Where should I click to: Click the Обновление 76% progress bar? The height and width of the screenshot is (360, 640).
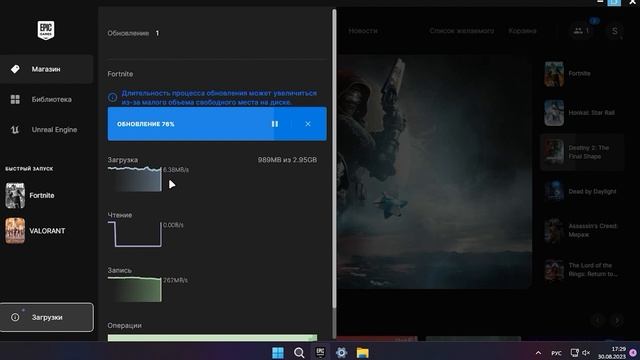tap(217, 124)
